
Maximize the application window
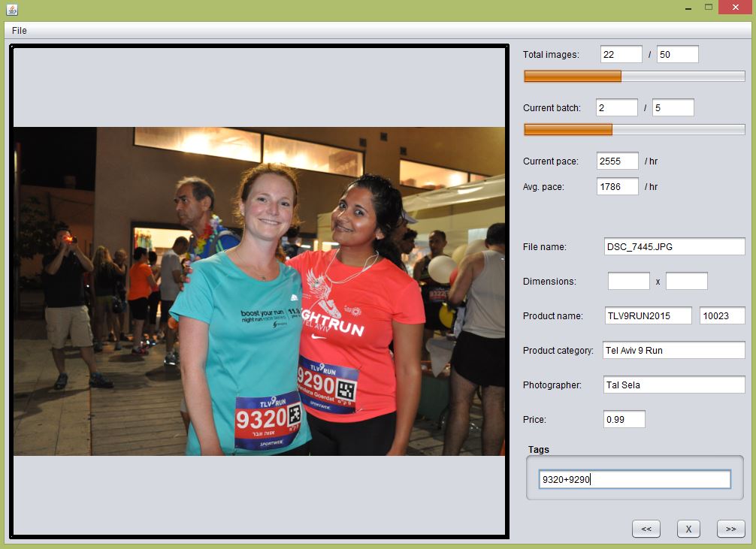[708, 8]
